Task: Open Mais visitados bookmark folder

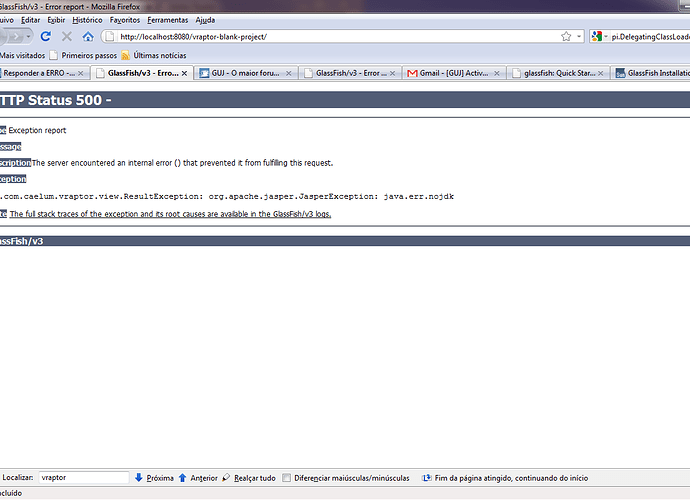Action: tap(22, 55)
